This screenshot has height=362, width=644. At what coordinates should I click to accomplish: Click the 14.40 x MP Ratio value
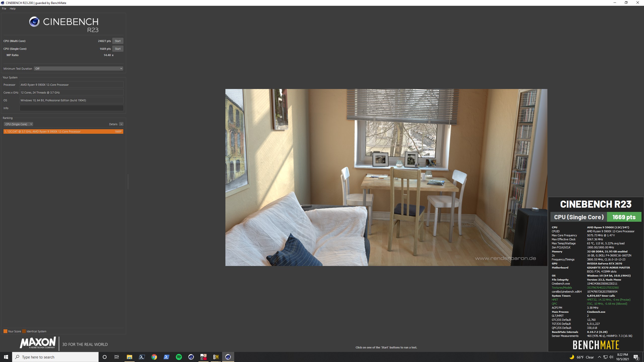click(x=109, y=55)
